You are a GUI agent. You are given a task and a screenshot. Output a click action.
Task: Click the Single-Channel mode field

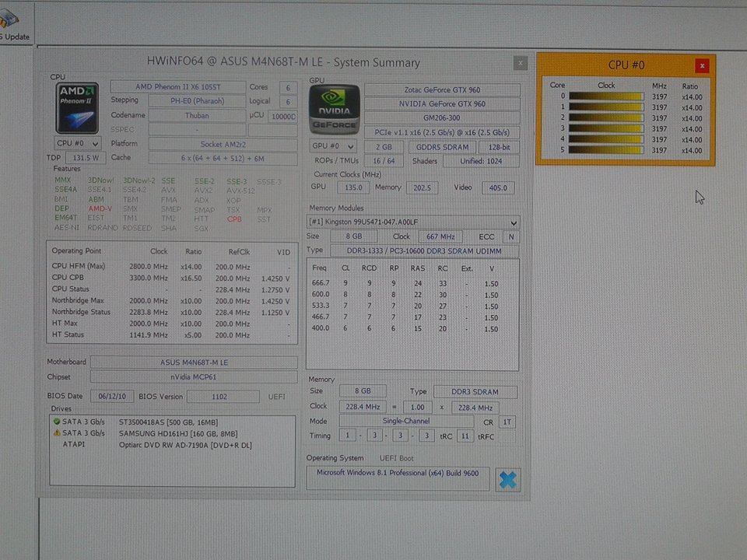406,422
